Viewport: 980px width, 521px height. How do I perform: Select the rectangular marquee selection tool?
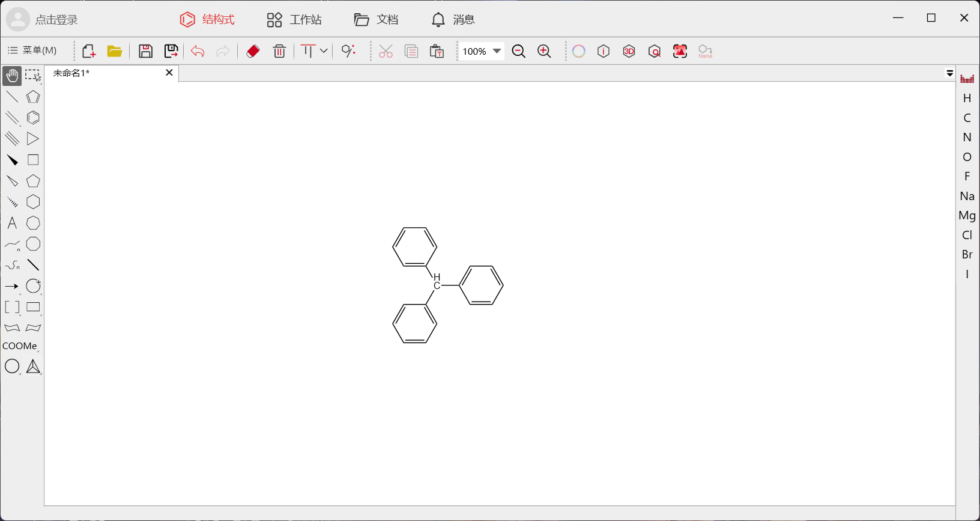pos(33,76)
